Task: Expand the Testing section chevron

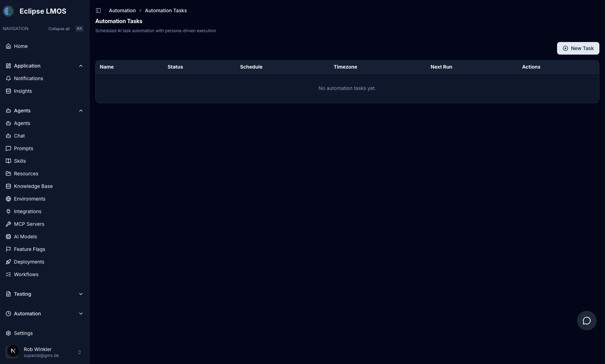Action: pyautogui.click(x=81, y=294)
